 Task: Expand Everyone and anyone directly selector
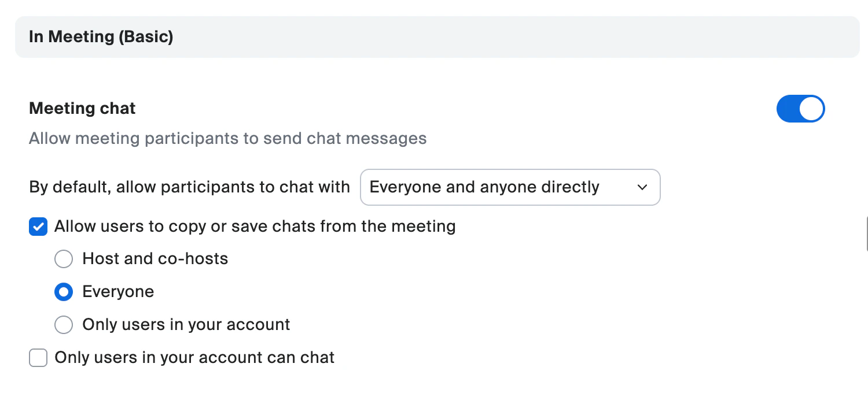(x=510, y=187)
